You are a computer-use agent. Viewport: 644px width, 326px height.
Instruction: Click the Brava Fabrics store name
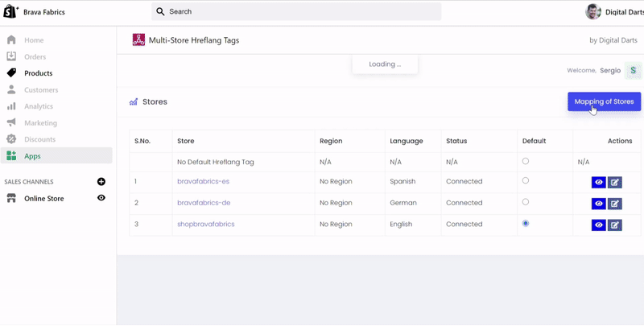pyautogui.click(x=44, y=12)
